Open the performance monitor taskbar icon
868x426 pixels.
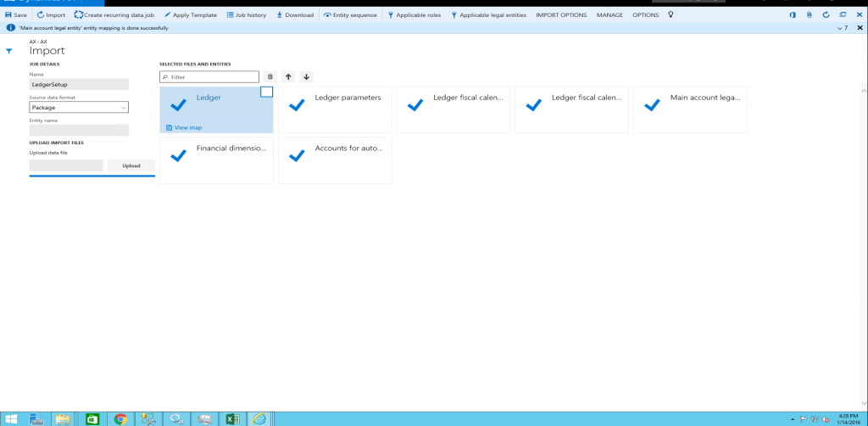pos(204,419)
